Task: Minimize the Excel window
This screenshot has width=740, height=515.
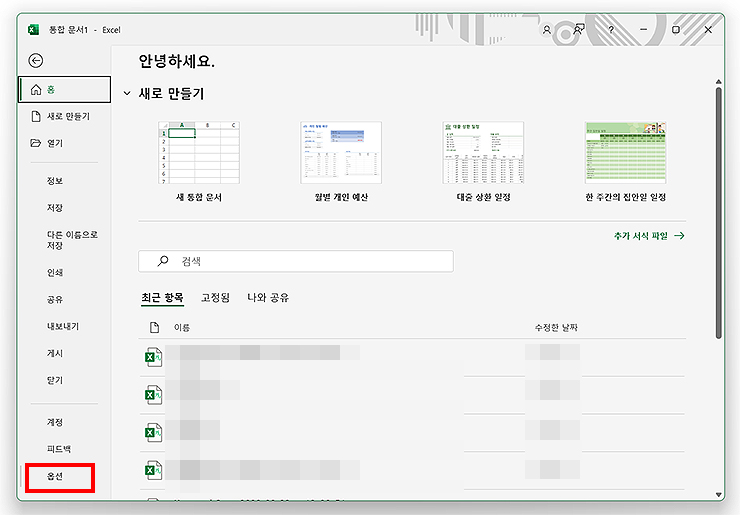Action: click(x=643, y=30)
